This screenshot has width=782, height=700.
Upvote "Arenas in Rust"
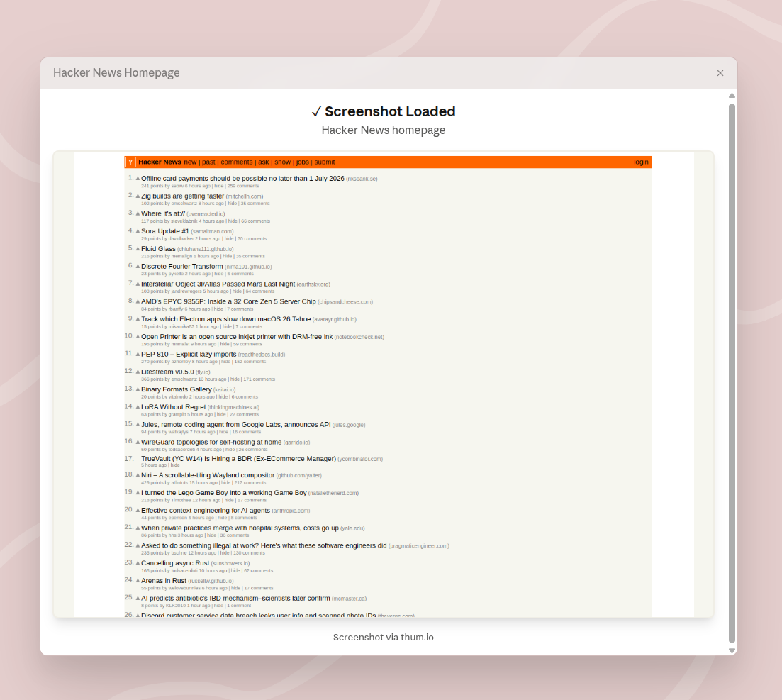[x=137, y=580]
